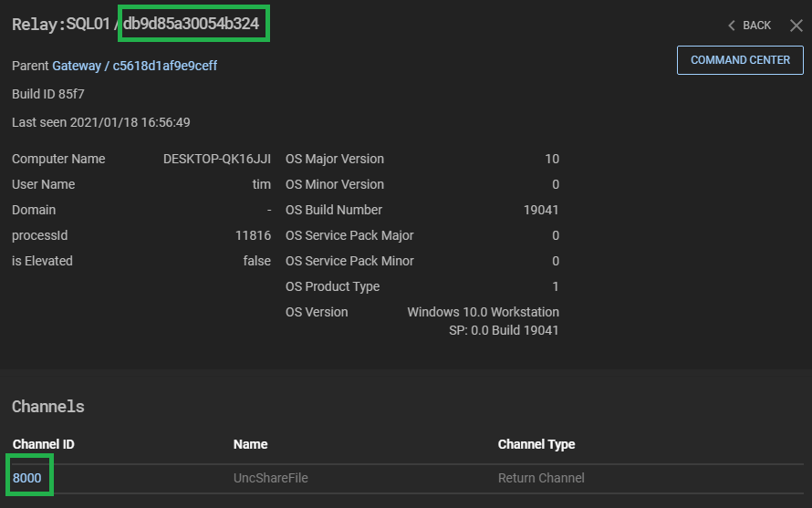Open channel ID 8000
Screen dimensions: 812x508
[x=27, y=478]
